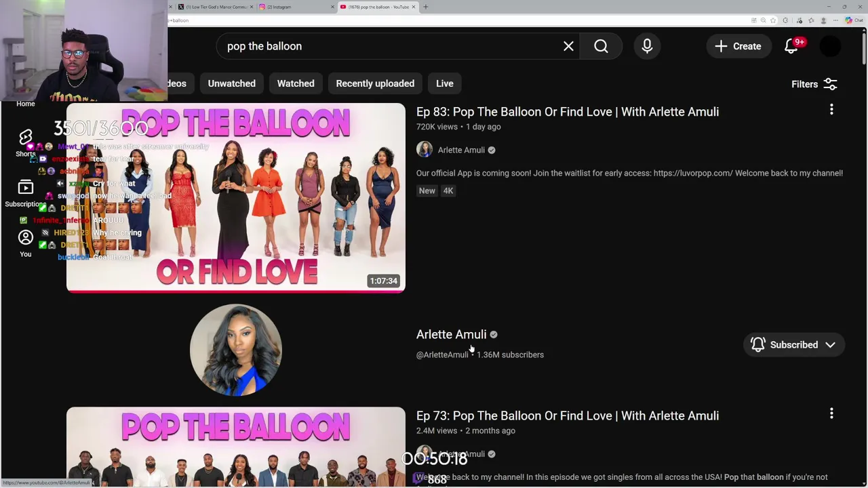Click the 1.36M subscribers text
The width and height of the screenshot is (868, 488).
coord(510,354)
